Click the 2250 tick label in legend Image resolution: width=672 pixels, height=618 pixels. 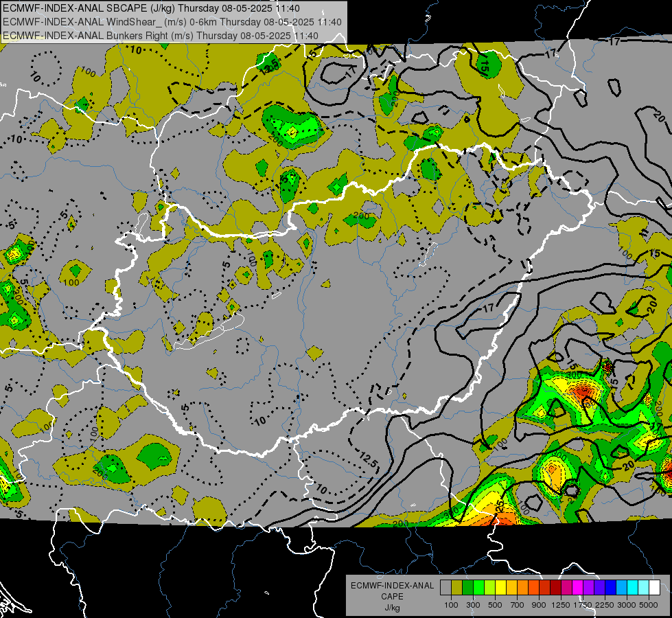coord(605,605)
